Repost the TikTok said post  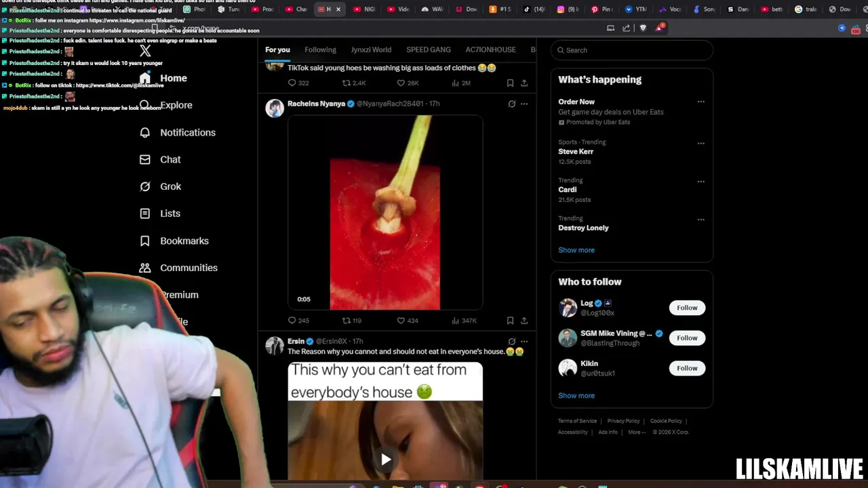(x=353, y=83)
